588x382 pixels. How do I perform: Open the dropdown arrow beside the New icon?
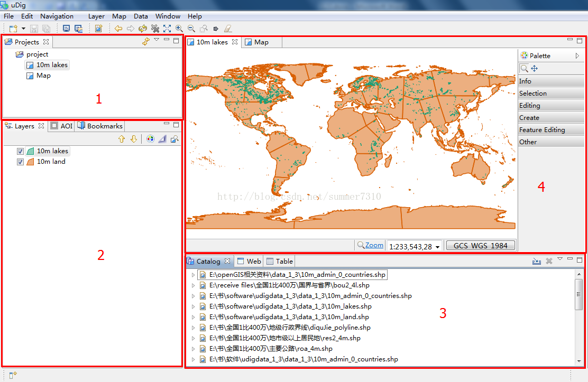click(23, 29)
